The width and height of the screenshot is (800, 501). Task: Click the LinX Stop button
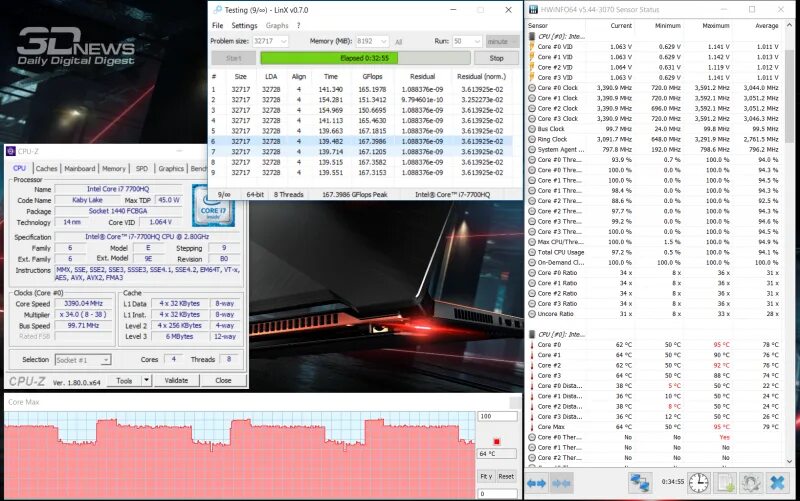496,58
